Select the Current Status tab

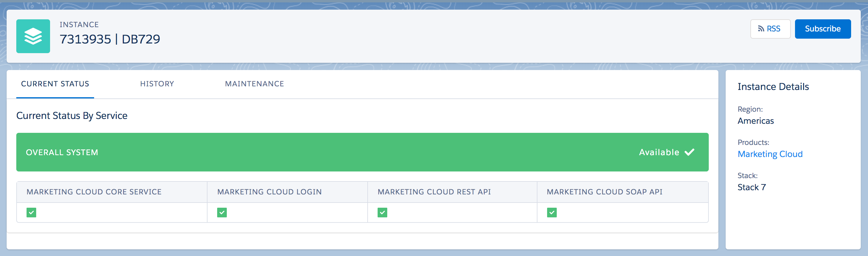[55, 84]
